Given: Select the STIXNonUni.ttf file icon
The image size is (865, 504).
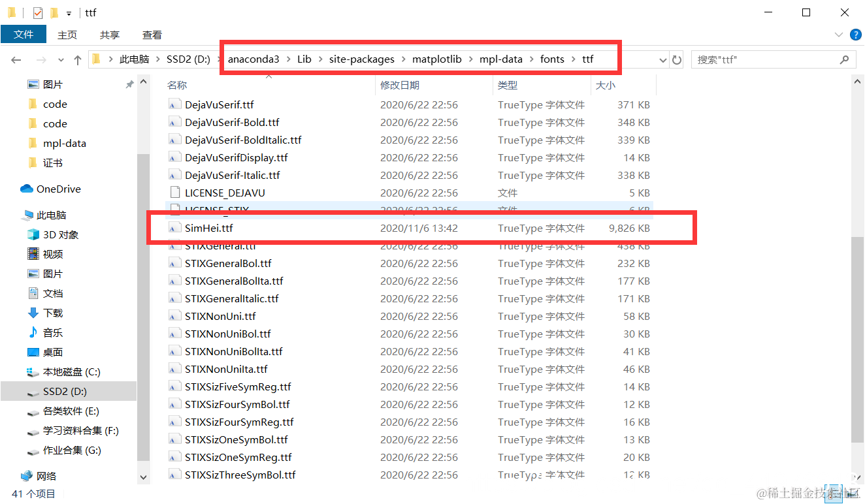Looking at the screenshot, I should point(174,316).
